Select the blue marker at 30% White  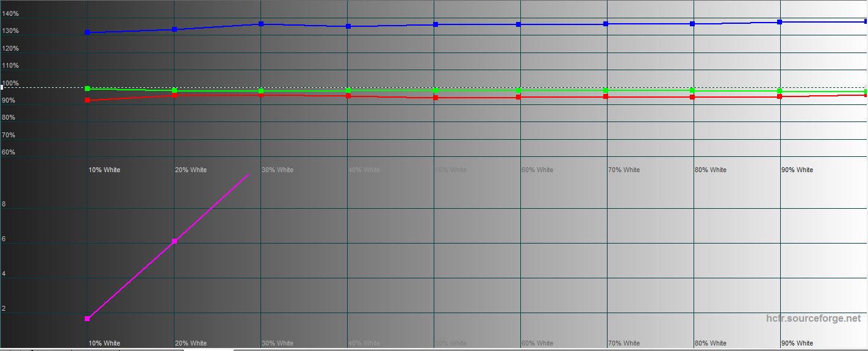point(261,24)
